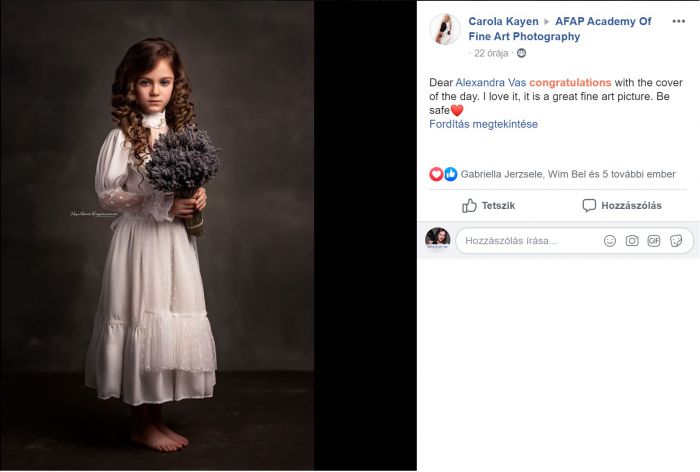
Task: View who reacted: Gabriella Jerzsele, Wim Bel
Action: coord(561,174)
